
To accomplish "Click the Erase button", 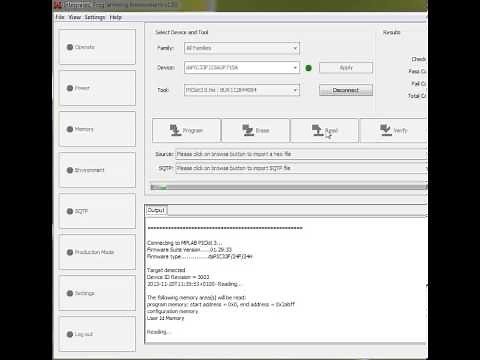I will (x=256, y=130).
